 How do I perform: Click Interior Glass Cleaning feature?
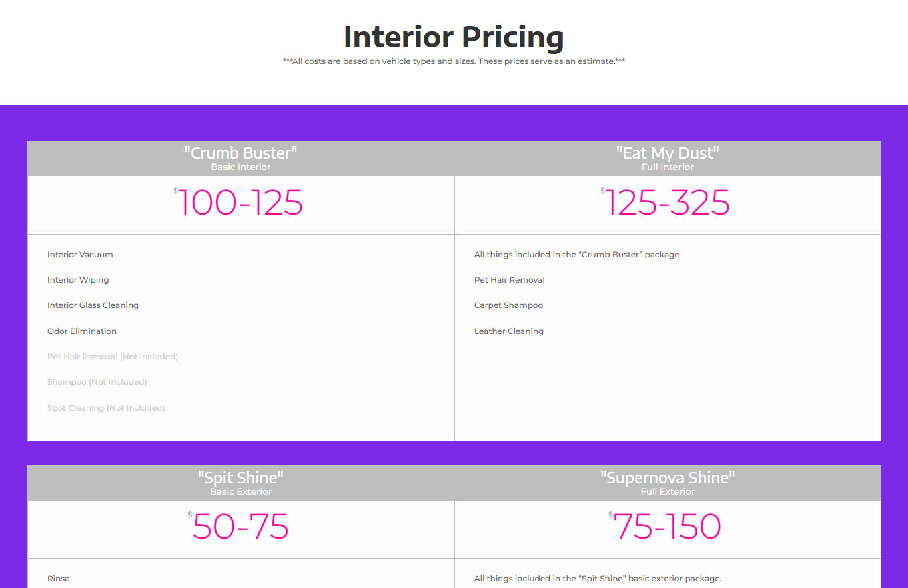93,305
